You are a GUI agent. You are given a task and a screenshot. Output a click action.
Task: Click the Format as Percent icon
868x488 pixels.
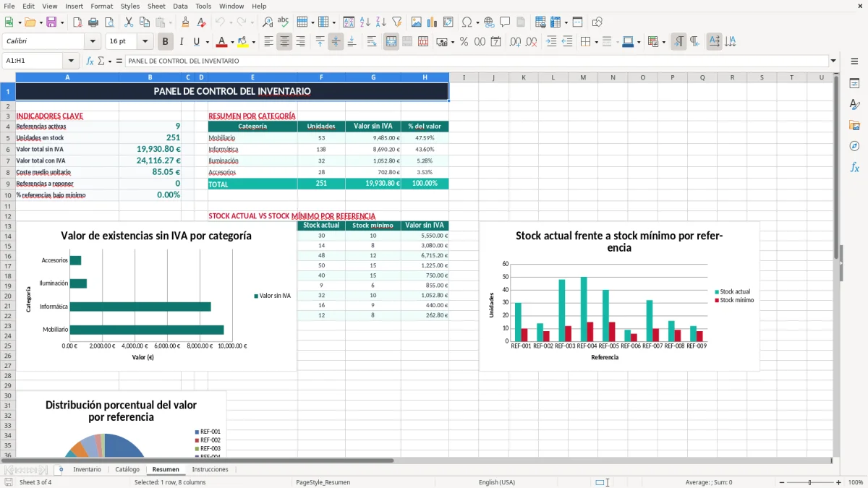pyautogui.click(x=464, y=42)
